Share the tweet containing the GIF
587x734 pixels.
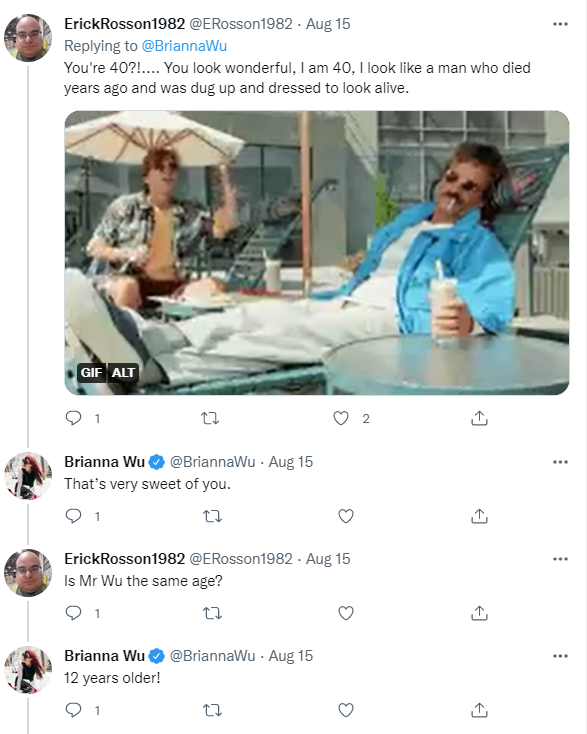[x=479, y=418]
